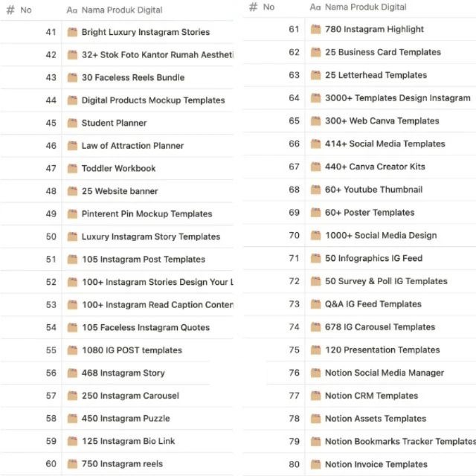Select 1000+ Social Media Design row
Image resolution: width=476 pixels, height=476 pixels.
(380, 235)
